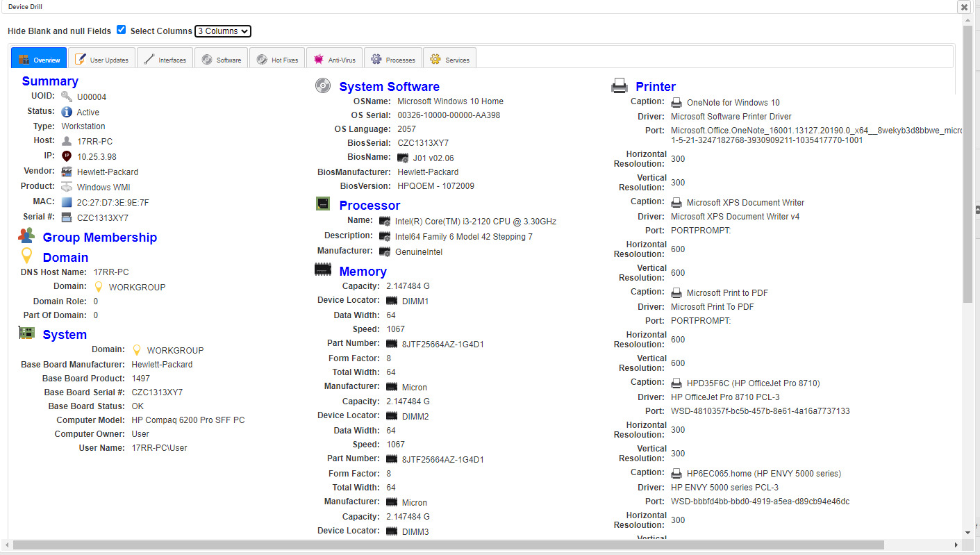The height and width of the screenshot is (555, 980).
Task: Click the icon beside Intel Core i3-2120 name
Action: pos(385,222)
